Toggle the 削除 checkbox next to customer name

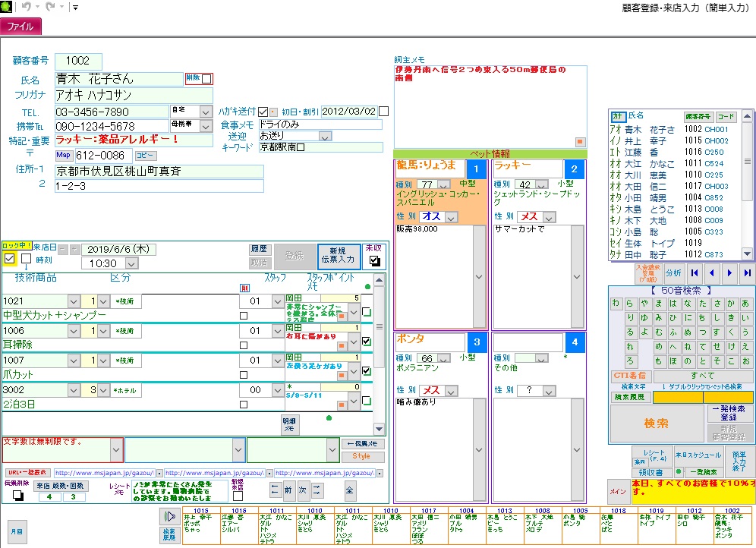point(206,79)
